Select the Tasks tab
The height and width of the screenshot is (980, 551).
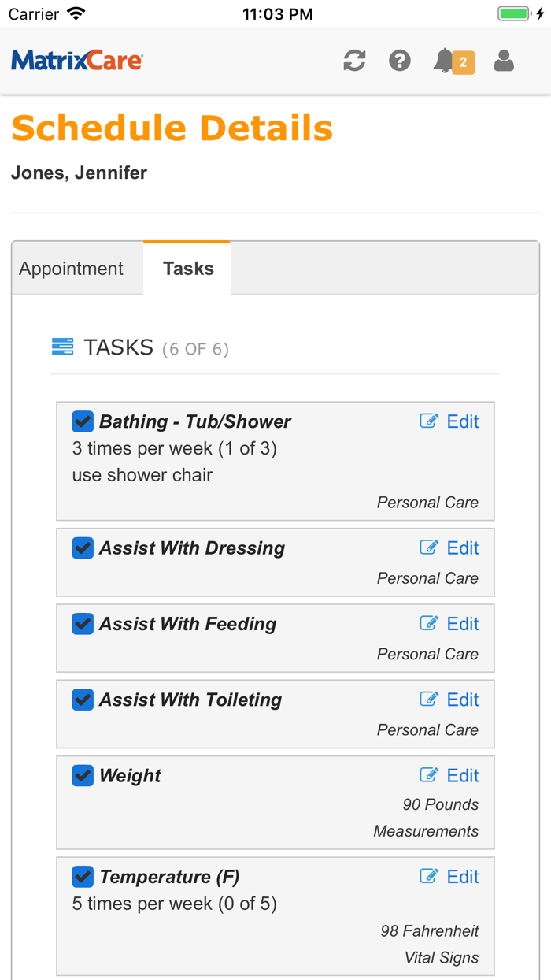(x=188, y=269)
